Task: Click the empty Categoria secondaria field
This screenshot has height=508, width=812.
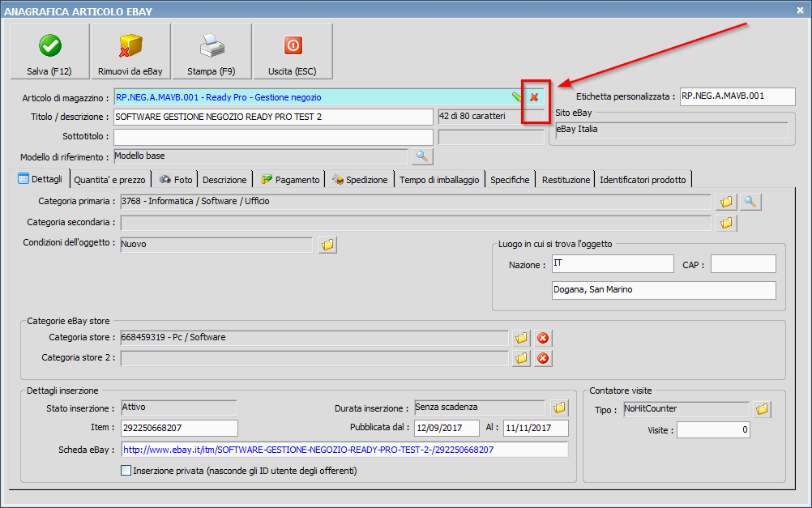Action: 416,223
